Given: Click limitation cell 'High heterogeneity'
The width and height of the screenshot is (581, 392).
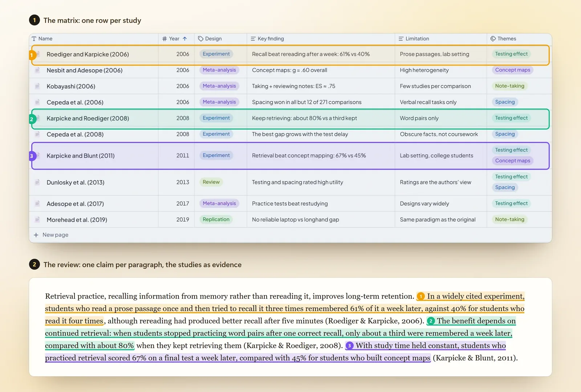Looking at the screenshot, I should point(424,70).
